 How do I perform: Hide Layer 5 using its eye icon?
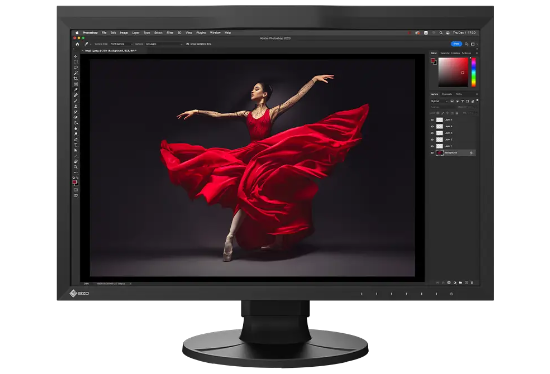pyautogui.click(x=432, y=120)
